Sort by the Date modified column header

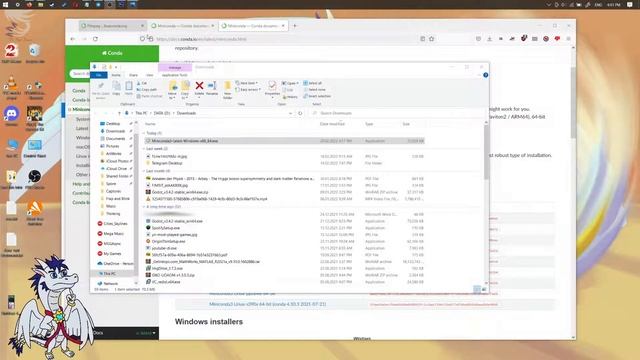tap(332, 124)
